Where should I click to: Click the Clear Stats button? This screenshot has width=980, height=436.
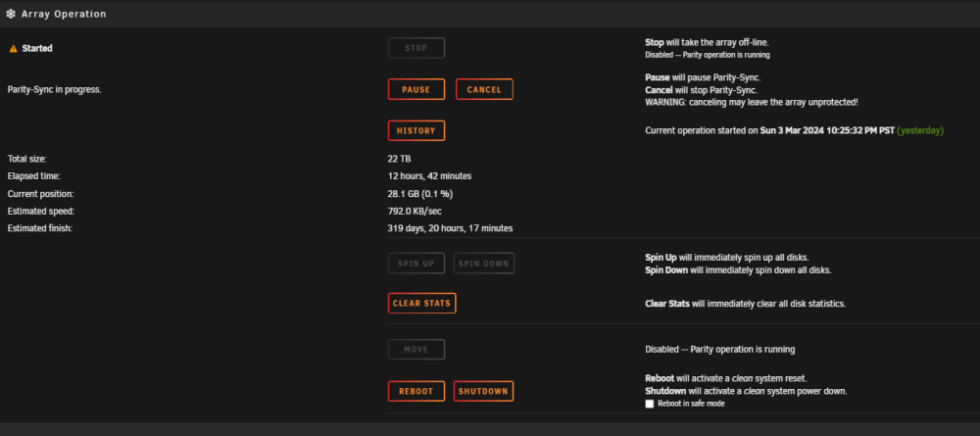(421, 303)
